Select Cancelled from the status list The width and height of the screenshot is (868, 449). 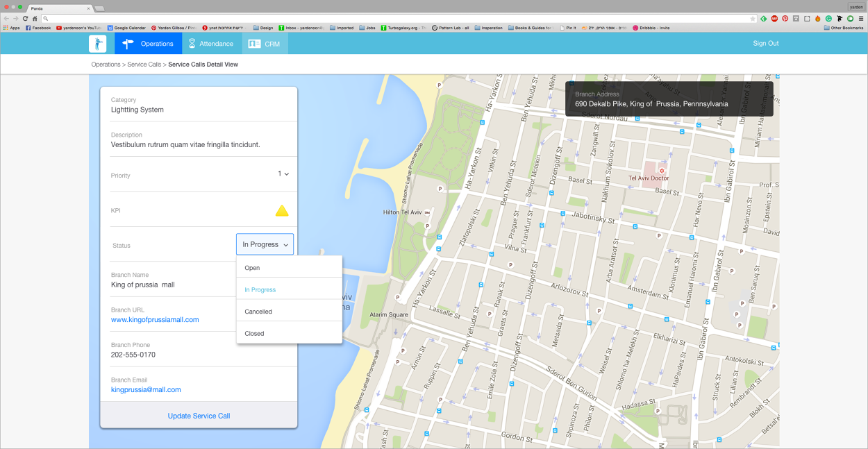click(258, 311)
